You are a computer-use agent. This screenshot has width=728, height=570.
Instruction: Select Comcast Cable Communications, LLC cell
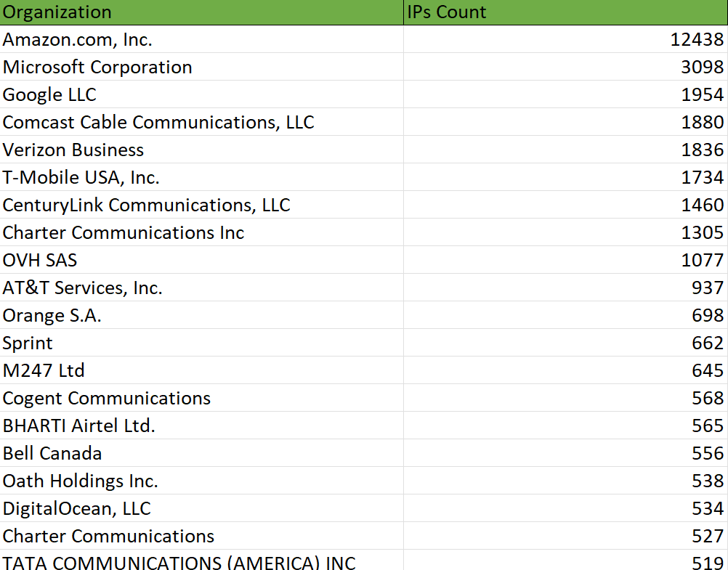point(158,122)
